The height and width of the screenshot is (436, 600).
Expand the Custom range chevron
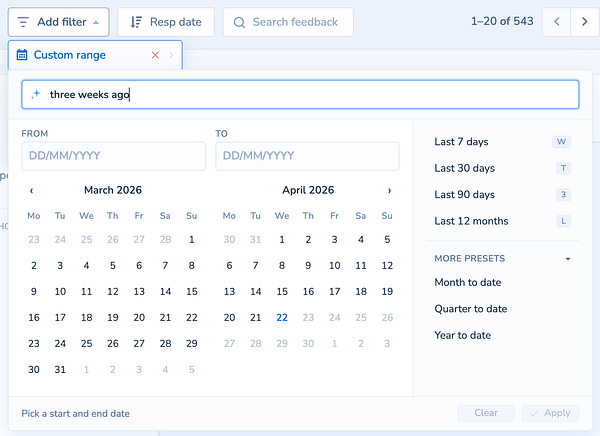tap(171, 55)
